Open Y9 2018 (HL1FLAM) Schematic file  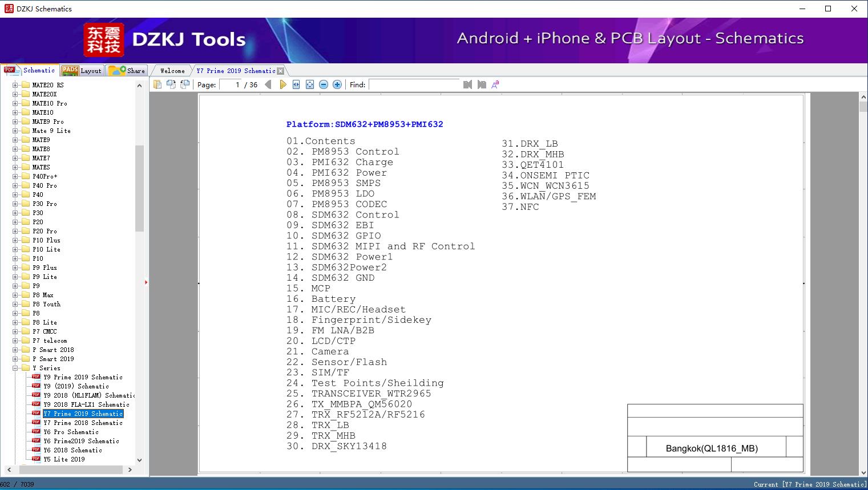point(89,395)
